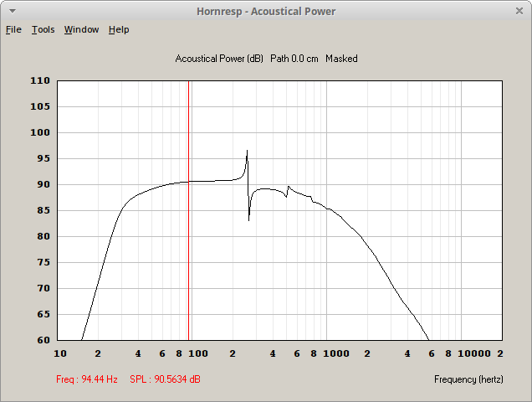Click the 'Path 0.0 cm' label

(294, 59)
